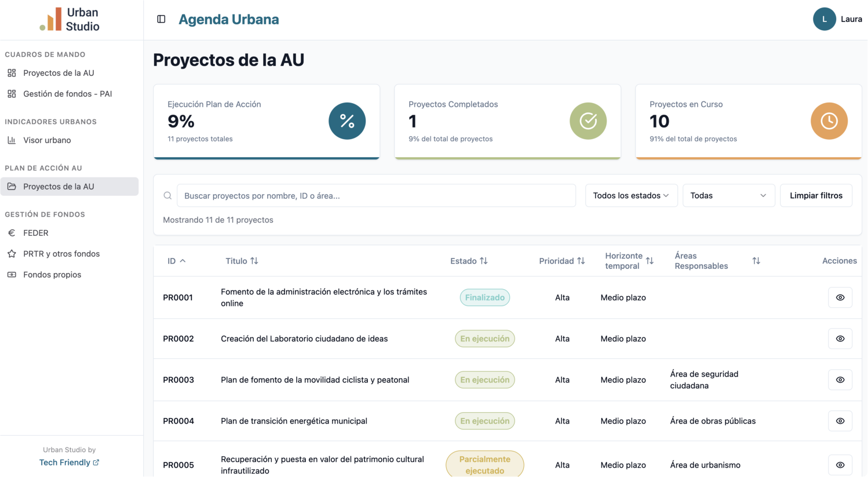This screenshot has height=477, width=868.
Task: Open the Tech Friendly link
Action: (x=69, y=463)
